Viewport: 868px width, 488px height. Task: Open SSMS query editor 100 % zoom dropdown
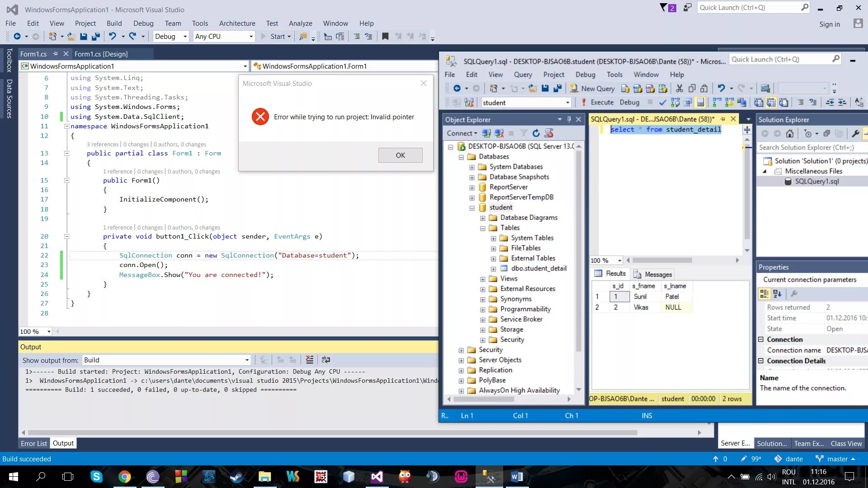pos(606,260)
